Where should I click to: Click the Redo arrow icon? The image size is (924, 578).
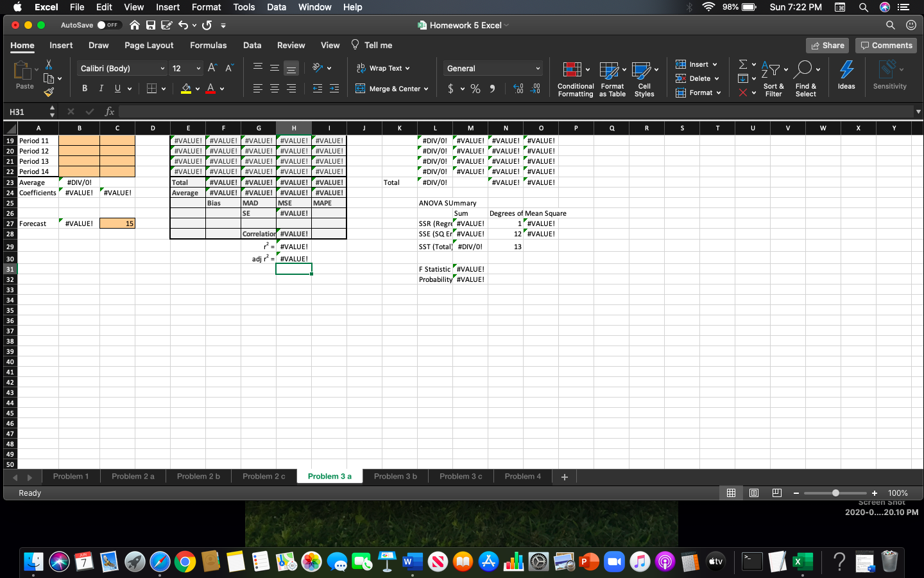pyautogui.click(x=207, y=25)
